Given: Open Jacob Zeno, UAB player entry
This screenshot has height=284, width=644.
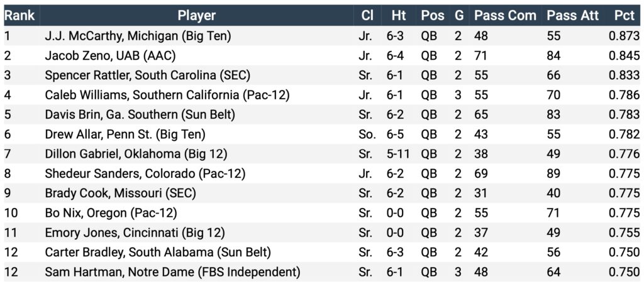Looking at the screenshot, I should [111, 55].
